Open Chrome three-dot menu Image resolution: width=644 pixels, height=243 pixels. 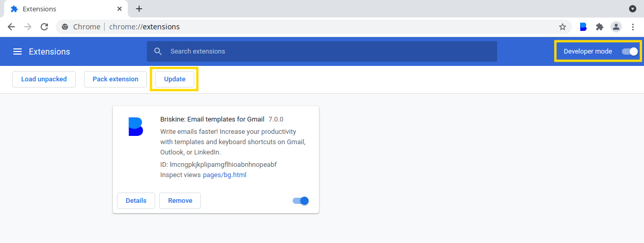pos(633,27)
